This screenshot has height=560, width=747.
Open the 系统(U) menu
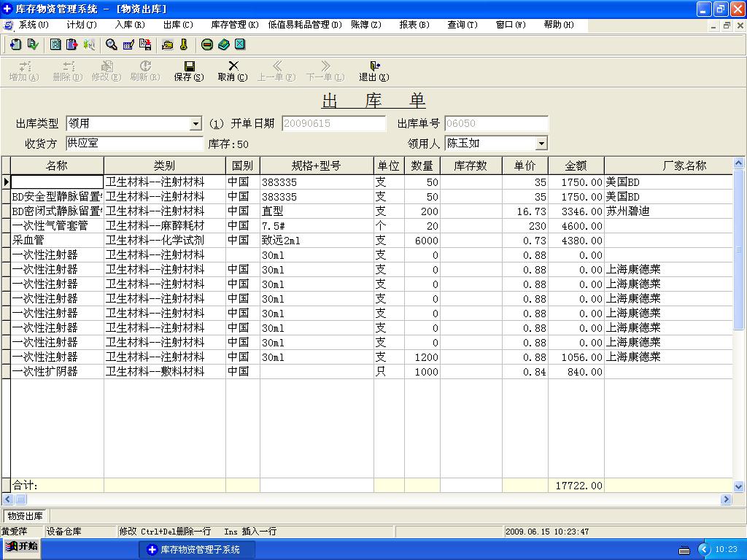34,25
